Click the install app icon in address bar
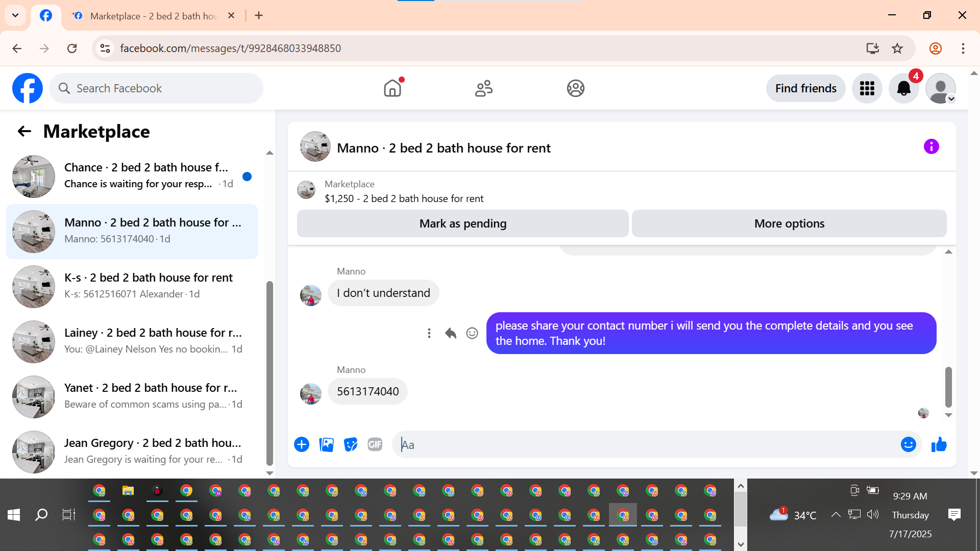The image size is (980, 551). click(x=873, y=48)
